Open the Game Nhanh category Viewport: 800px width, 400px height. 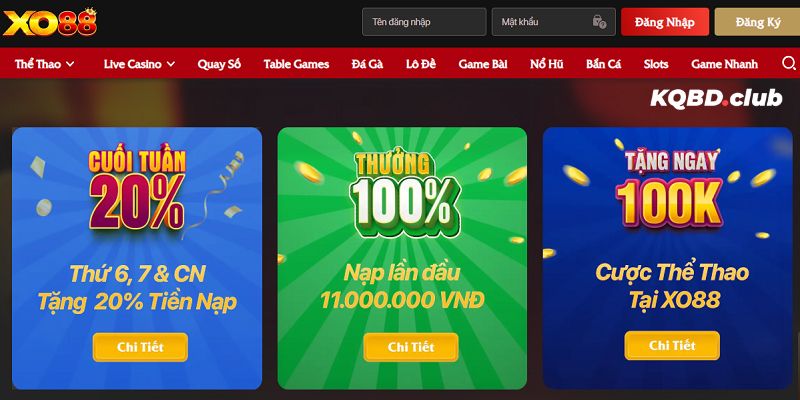tap(724, 64)
